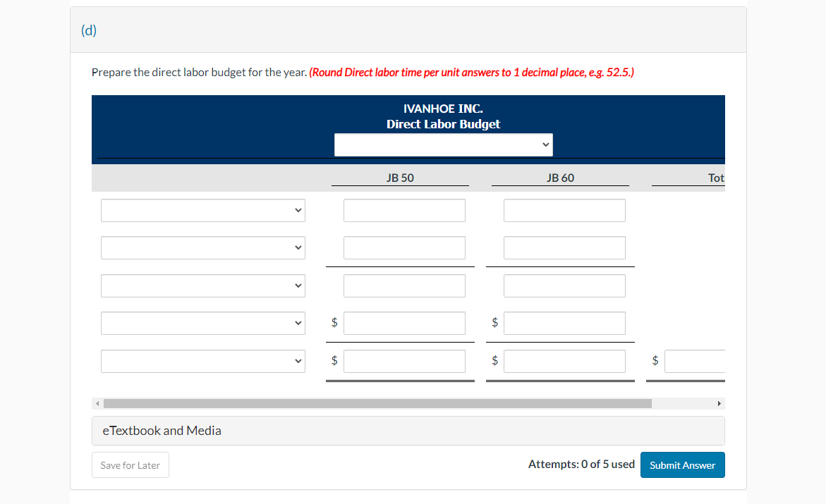Click the horizontal scrollbar thumb

377,403
